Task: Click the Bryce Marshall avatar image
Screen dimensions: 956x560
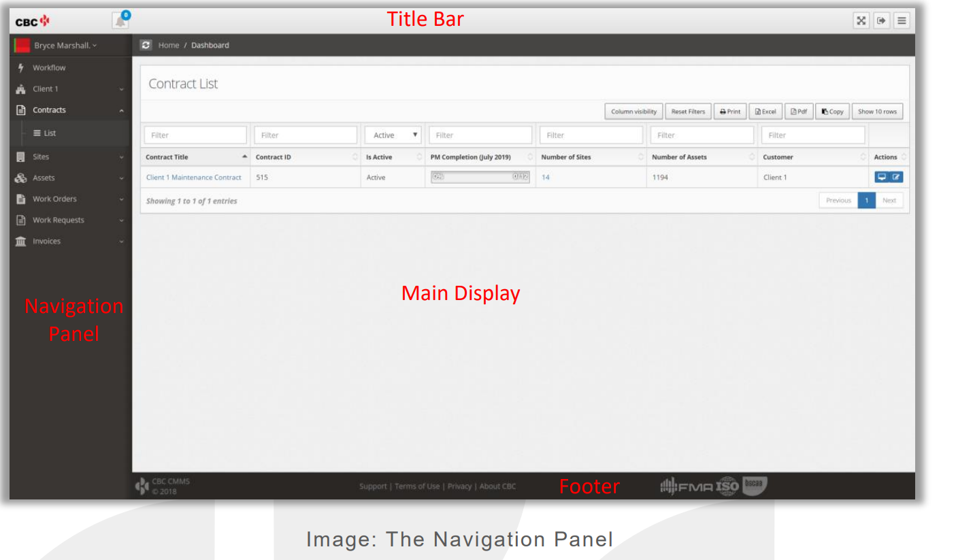Action: [22, 46]
